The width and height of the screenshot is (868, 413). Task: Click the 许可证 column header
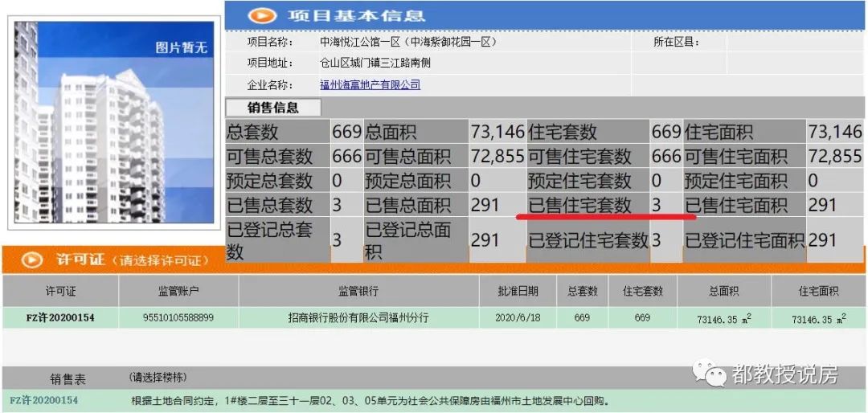tap(60, 291)
